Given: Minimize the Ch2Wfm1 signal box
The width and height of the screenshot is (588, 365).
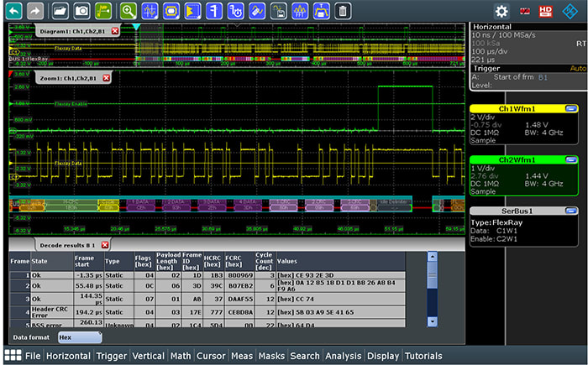Looking at the screenshot, I should pos(571,159).
